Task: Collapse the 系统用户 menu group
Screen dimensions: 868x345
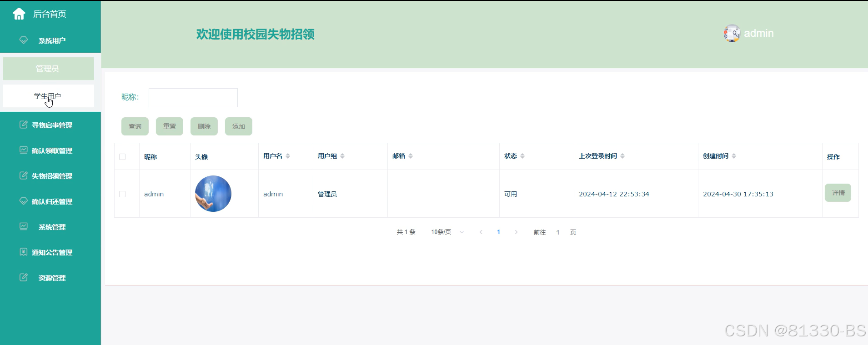Action: [50, 40]
